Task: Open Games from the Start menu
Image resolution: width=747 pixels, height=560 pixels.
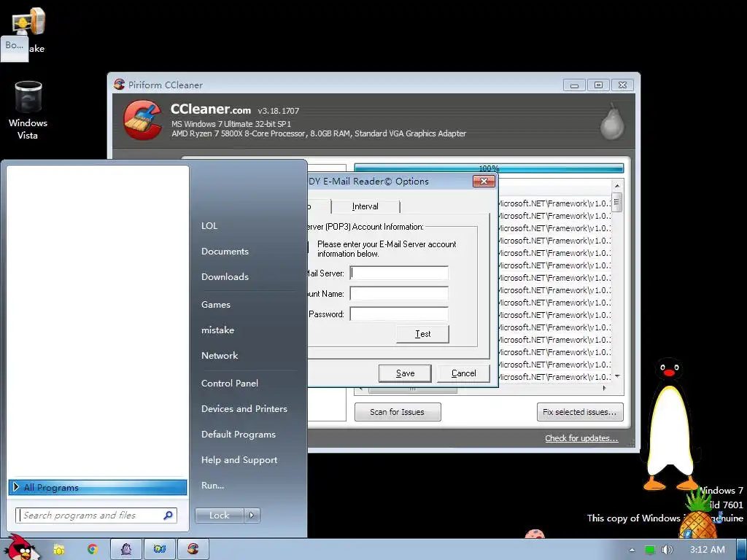Action: 216,305
